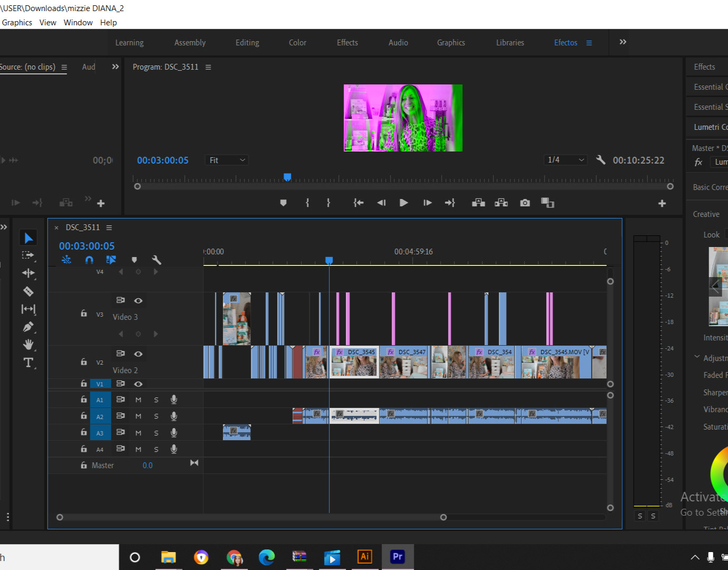Select the Ripple Edit tool
Image resolution: width=728 pixels, height=570 pixels.
[28, 273]
